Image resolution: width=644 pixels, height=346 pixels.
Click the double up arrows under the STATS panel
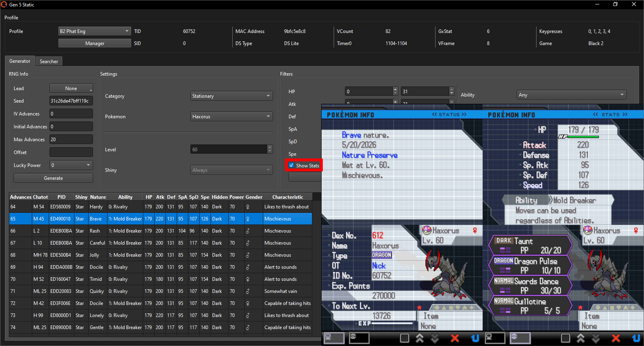click(581, 338)
